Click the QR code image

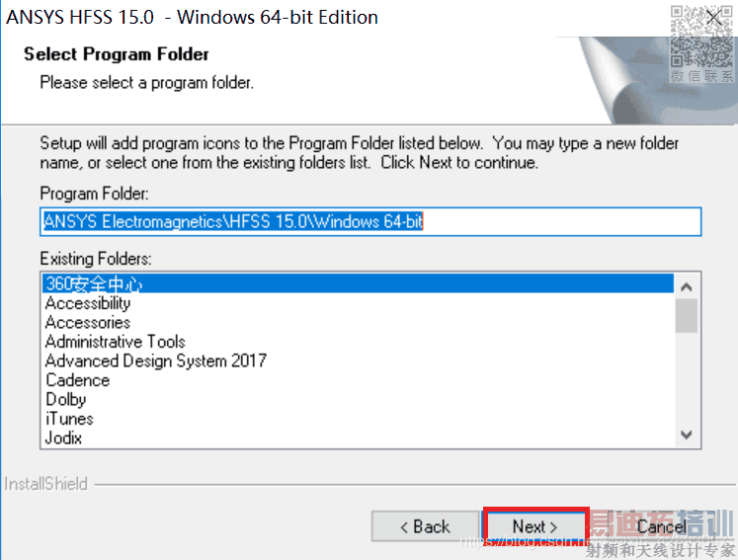coord(702,36)
